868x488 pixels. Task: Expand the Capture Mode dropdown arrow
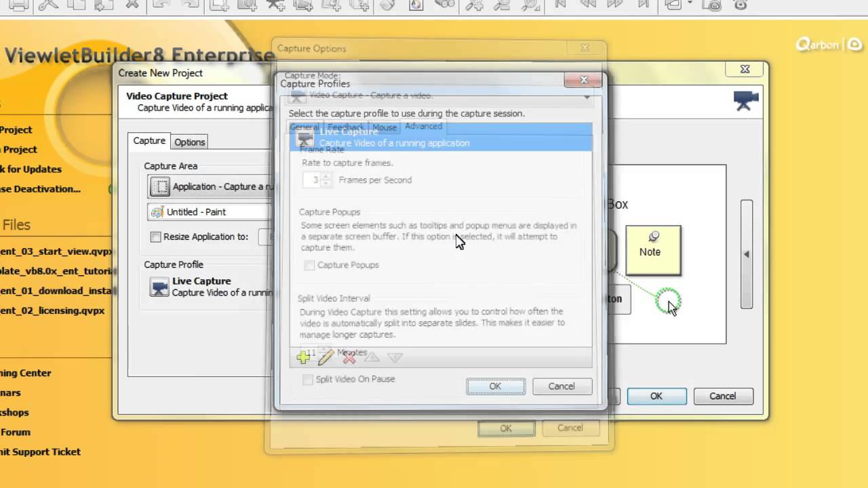click(x=587, y=97)
